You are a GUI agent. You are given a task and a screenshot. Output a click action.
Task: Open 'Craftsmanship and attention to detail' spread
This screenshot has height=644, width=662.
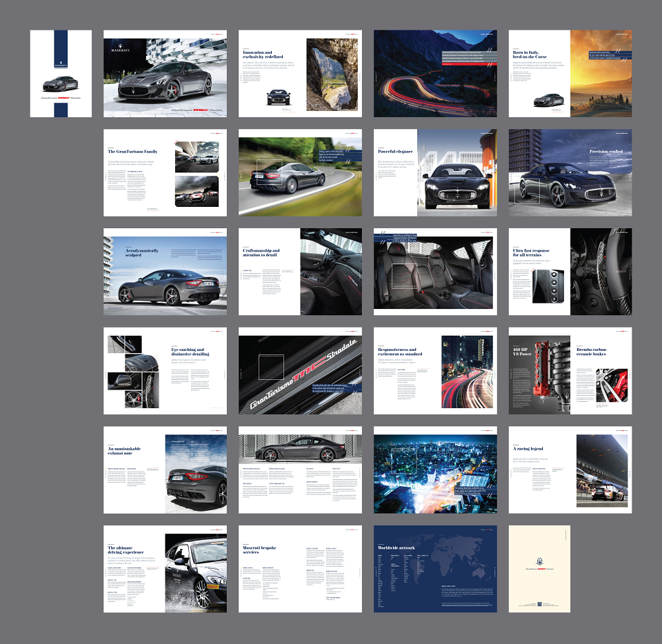[x=300, y=272]
